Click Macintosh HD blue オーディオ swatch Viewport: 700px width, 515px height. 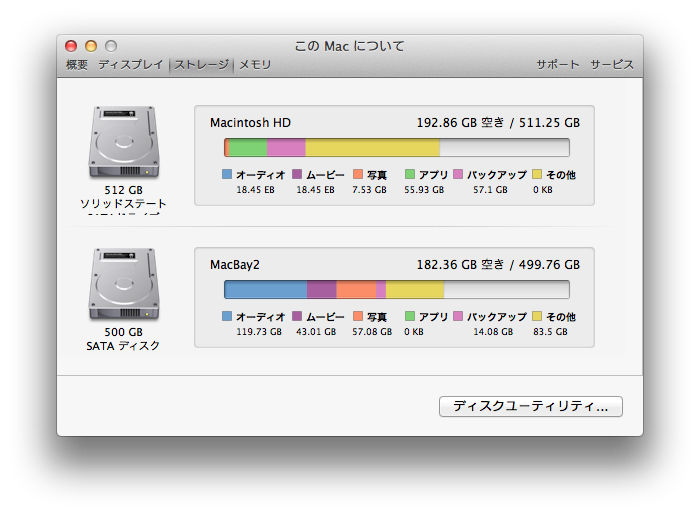(x=227, y=174)
